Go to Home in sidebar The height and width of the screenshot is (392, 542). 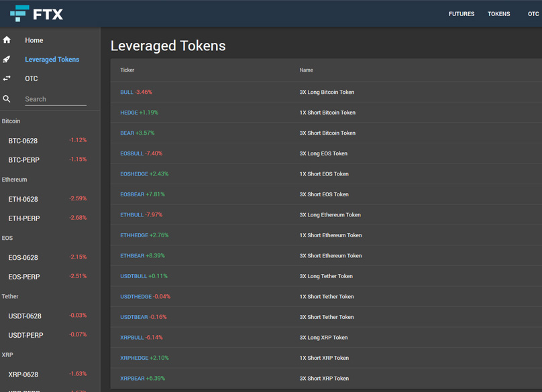(x=34, y=40)
